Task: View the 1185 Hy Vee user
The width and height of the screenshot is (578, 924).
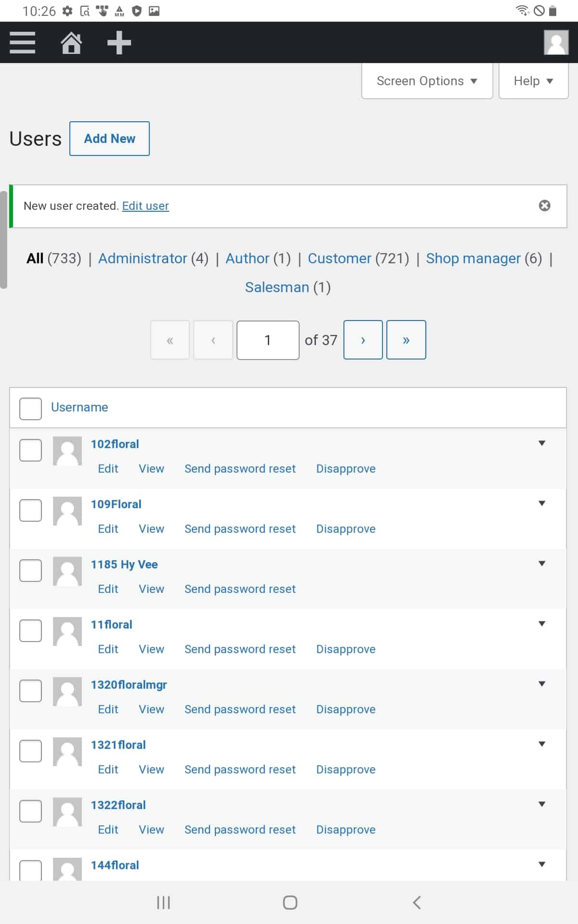Action: pyautogui.click(x=151, y=589)
